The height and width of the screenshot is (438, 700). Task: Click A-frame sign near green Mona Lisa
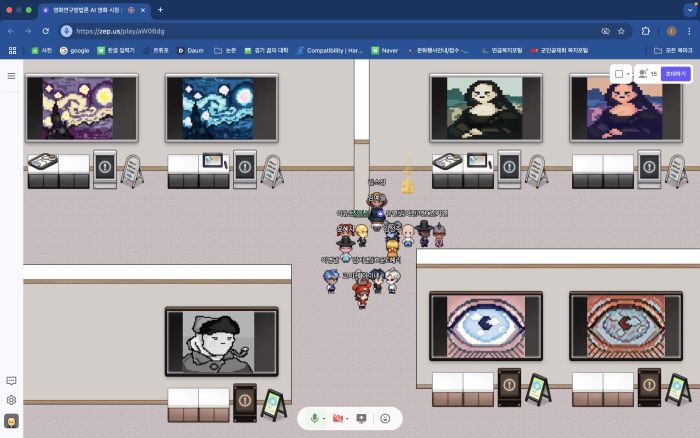point(536,171)
